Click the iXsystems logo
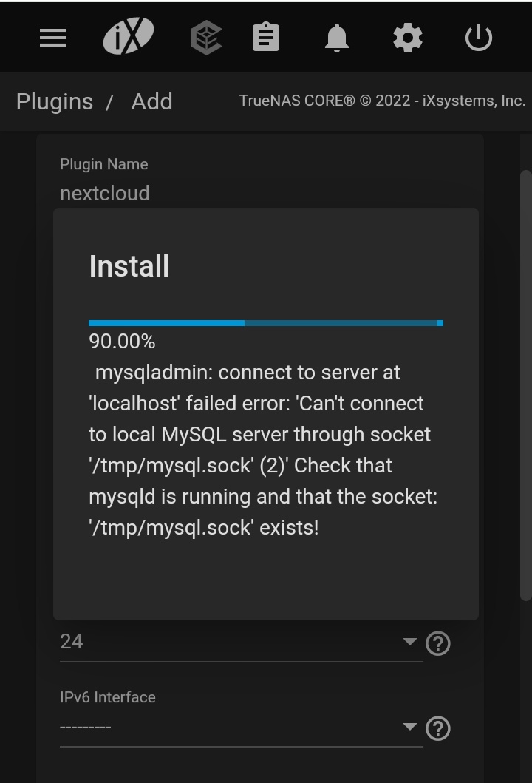The image size is (532, 783). click(x=129, y=36)
